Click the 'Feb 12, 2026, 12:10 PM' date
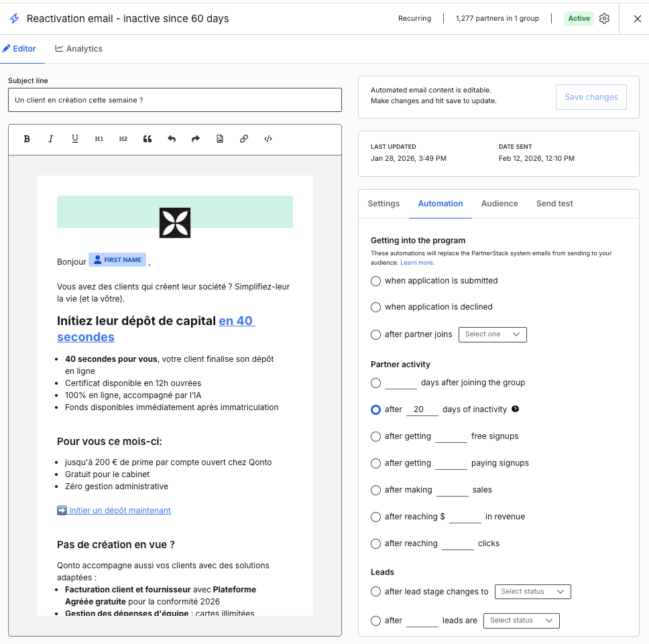649x644 pixels. click(536, 158)
